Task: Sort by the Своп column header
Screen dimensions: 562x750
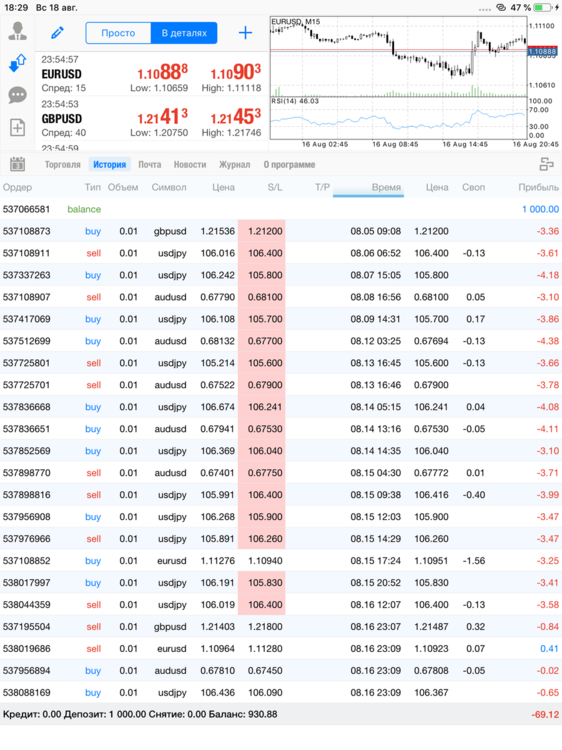Action: point(474,187)
